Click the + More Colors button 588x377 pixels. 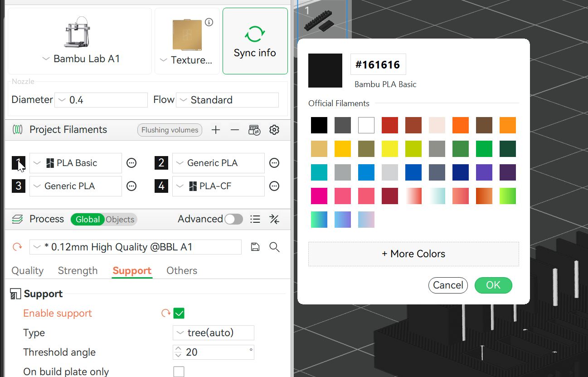[413, 254]
